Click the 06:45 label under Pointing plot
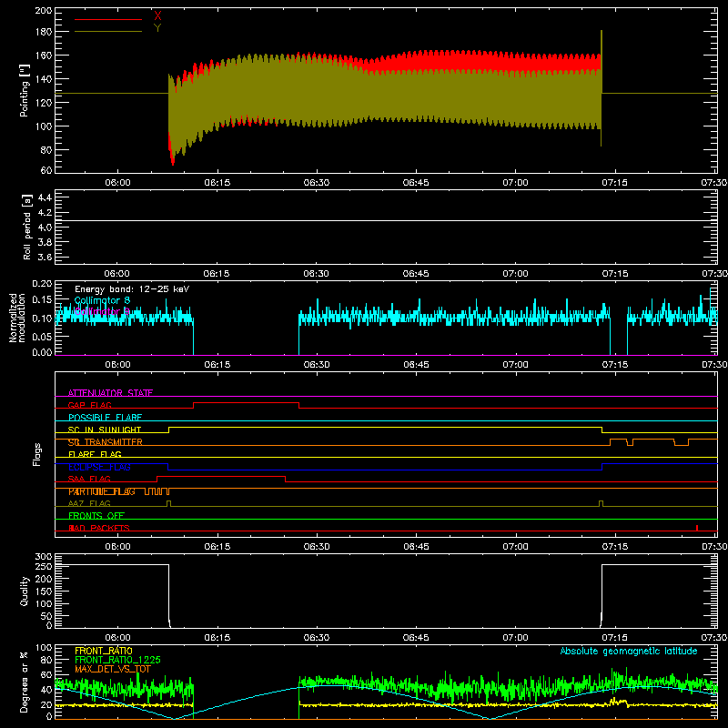The image size is (728, 728). (x=416, y=183)
